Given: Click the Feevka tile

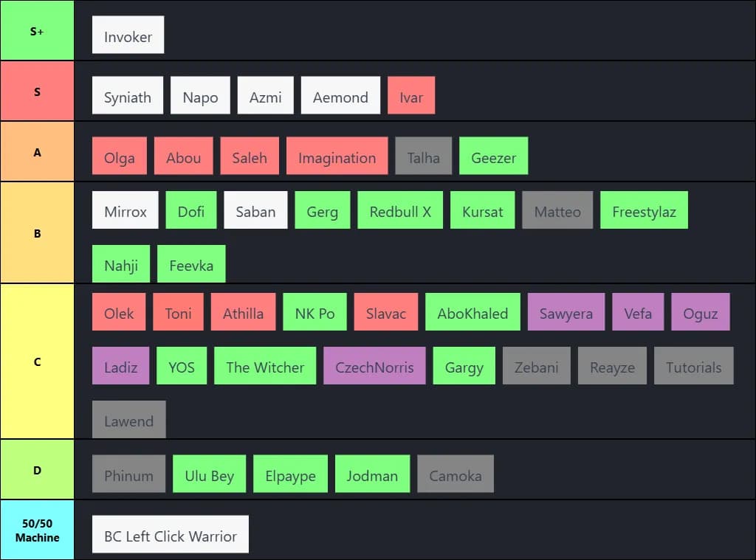Looking at the screenshot, I should pos(191,264).
